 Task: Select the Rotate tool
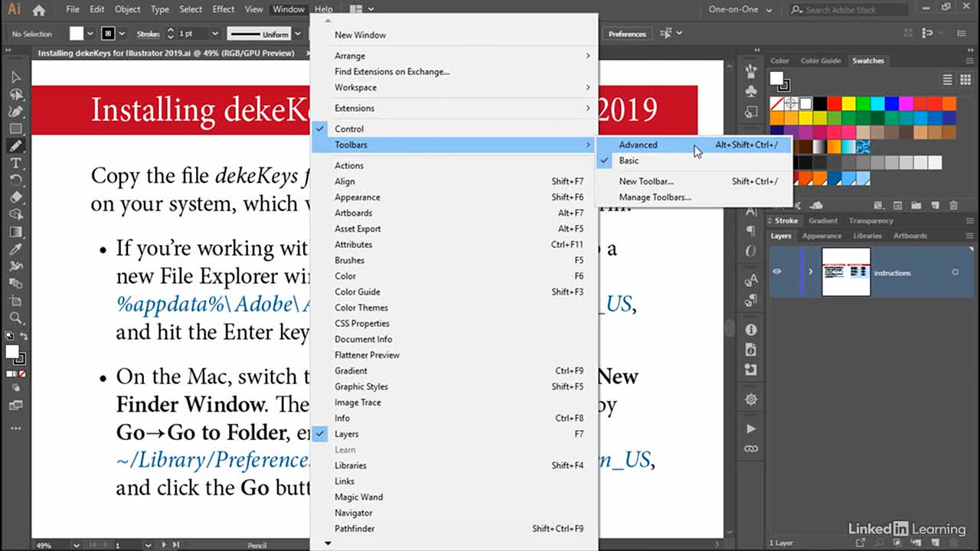coord(16,181)
